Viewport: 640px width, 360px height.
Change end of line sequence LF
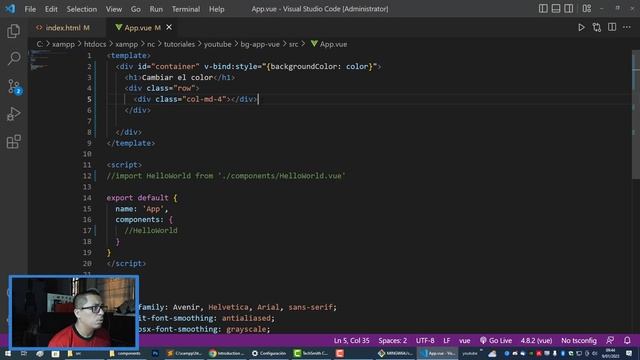(x=447, y=340)
